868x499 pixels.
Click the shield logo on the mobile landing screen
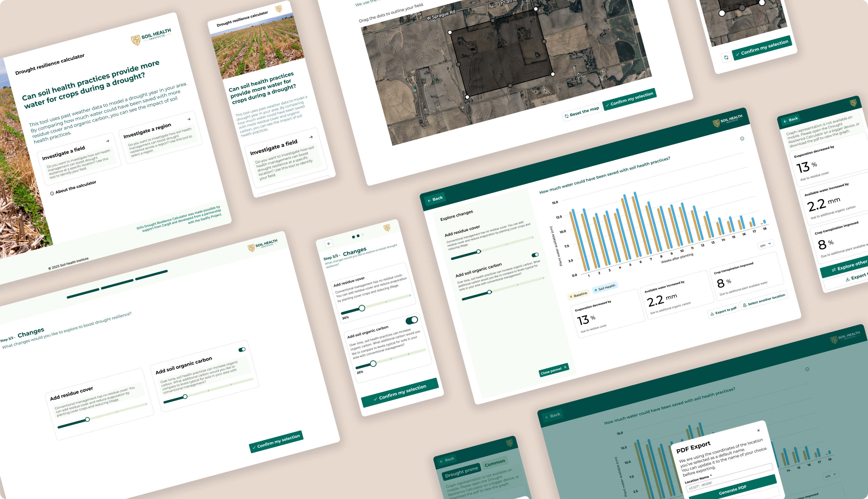pyautogui.click(x=278, y=9)
